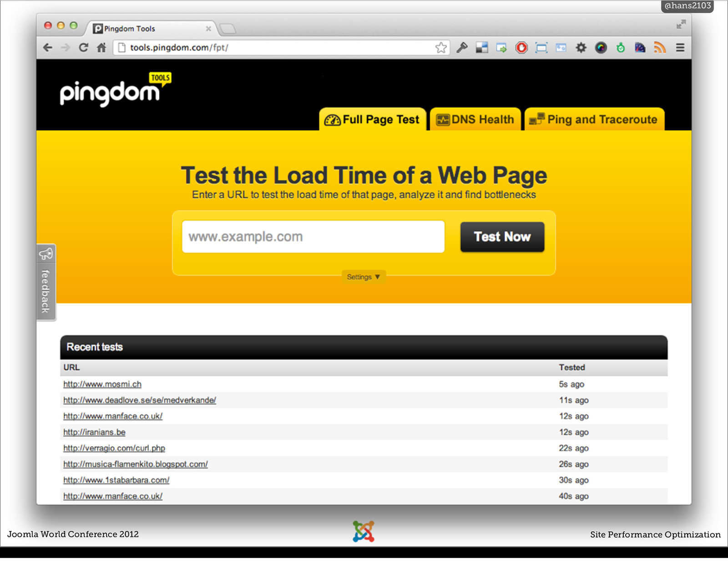Open the musica-flamenkito.blogspot.com link
This screenshot has height=561, width=728.
[136, 464]
